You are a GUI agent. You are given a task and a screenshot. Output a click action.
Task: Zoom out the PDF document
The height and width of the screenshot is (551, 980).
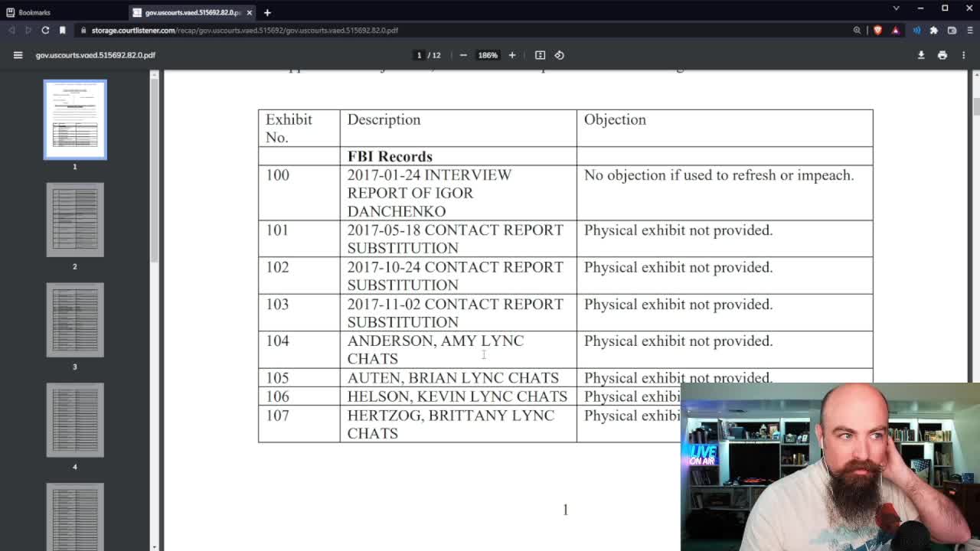[463, 55]
